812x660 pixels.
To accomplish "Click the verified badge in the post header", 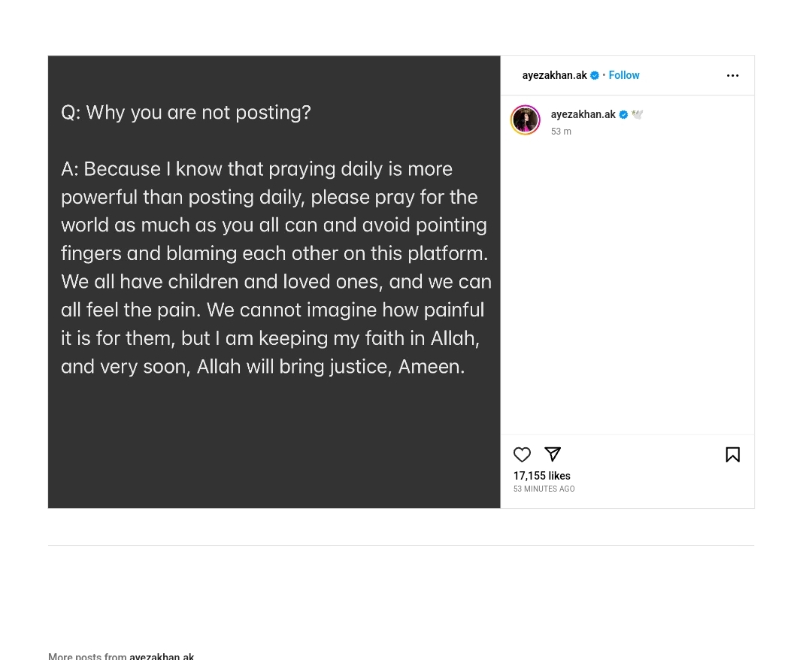I will coord(595,76).
